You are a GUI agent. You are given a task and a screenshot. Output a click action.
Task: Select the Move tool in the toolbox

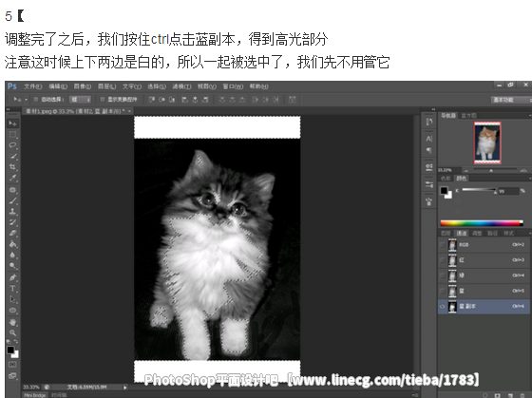point(13,123)
